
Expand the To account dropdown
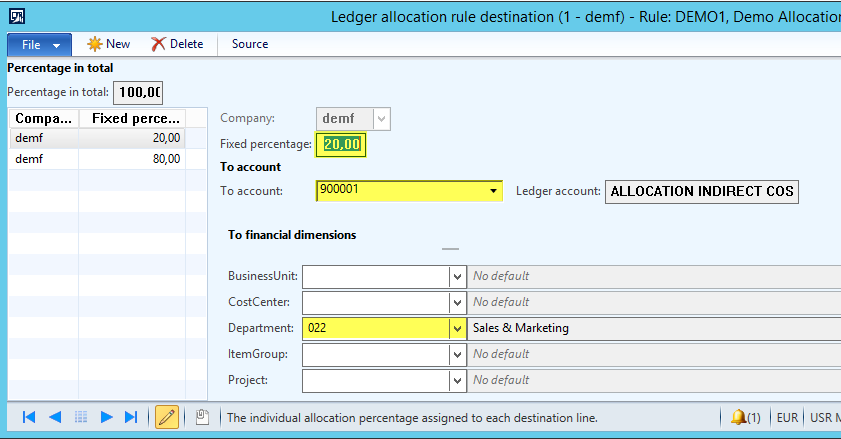(493, 191)
